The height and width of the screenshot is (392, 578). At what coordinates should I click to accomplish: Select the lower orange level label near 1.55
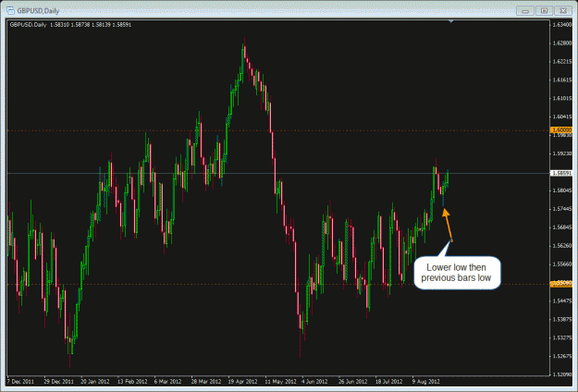click(561, 284)
